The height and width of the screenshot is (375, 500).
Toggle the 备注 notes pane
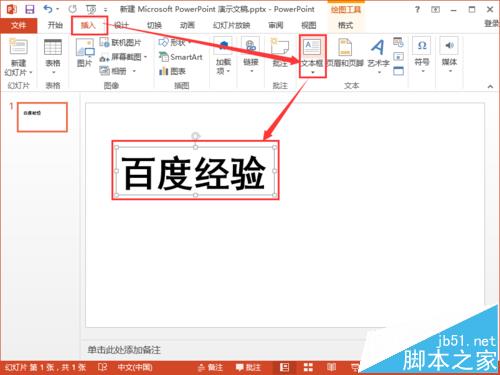[210, 367]
